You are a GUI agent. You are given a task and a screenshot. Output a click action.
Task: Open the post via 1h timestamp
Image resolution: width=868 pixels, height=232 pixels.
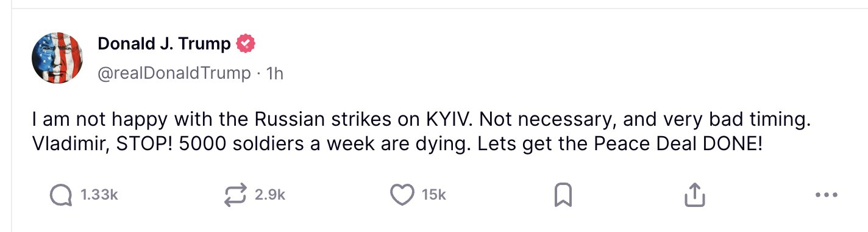click(276, 73)
